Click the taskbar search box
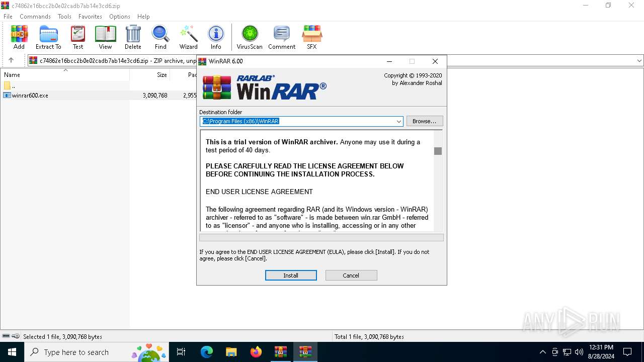The image size is (644, 362). click(97, 352)
